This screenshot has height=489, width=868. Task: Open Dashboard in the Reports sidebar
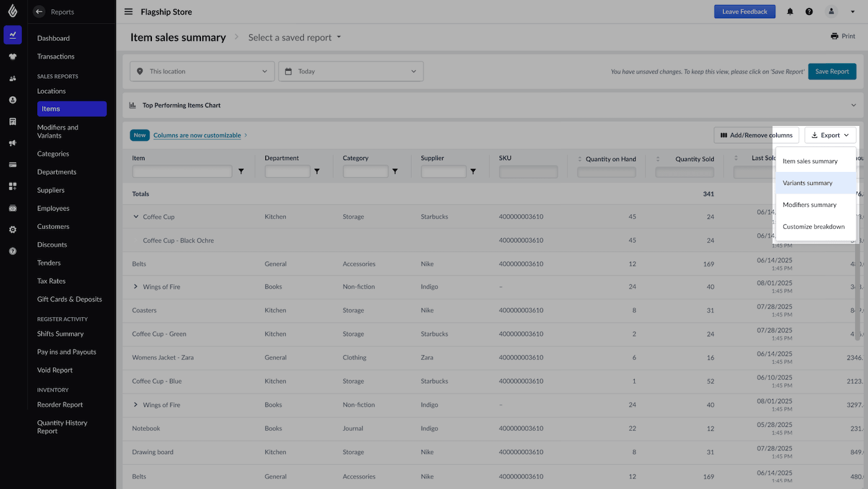[53, 38]
